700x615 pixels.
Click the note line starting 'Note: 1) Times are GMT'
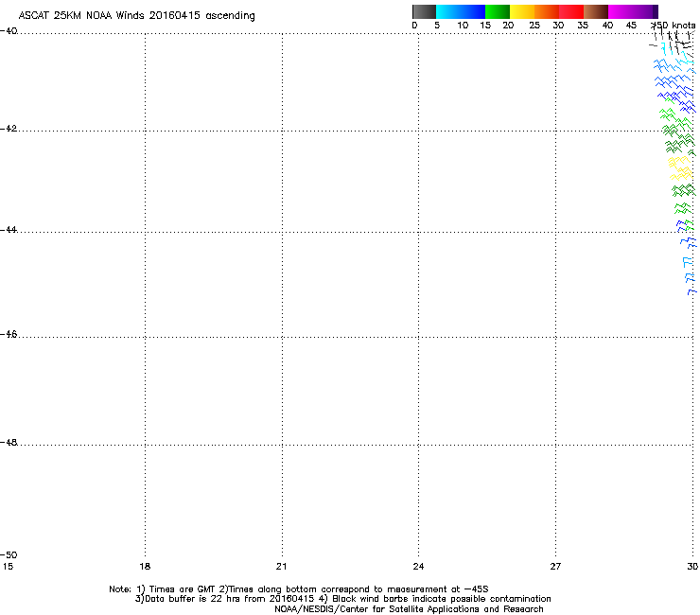coord(299,589)
